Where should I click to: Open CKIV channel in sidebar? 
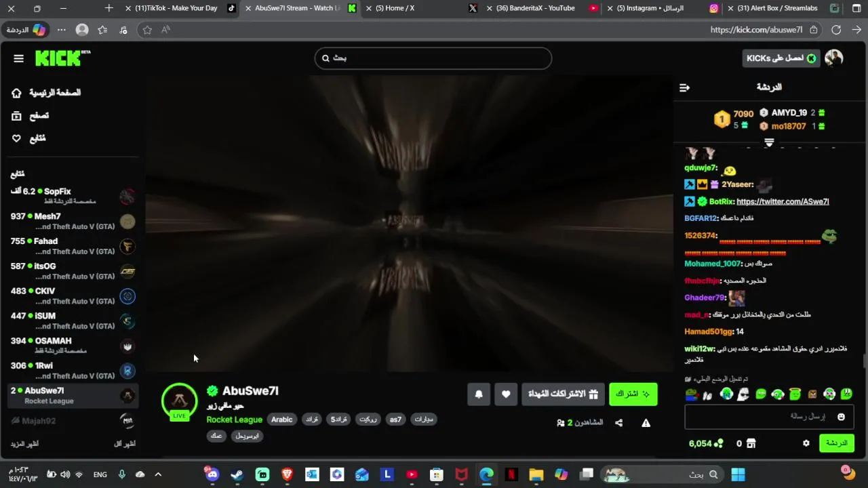pos(73,296)
